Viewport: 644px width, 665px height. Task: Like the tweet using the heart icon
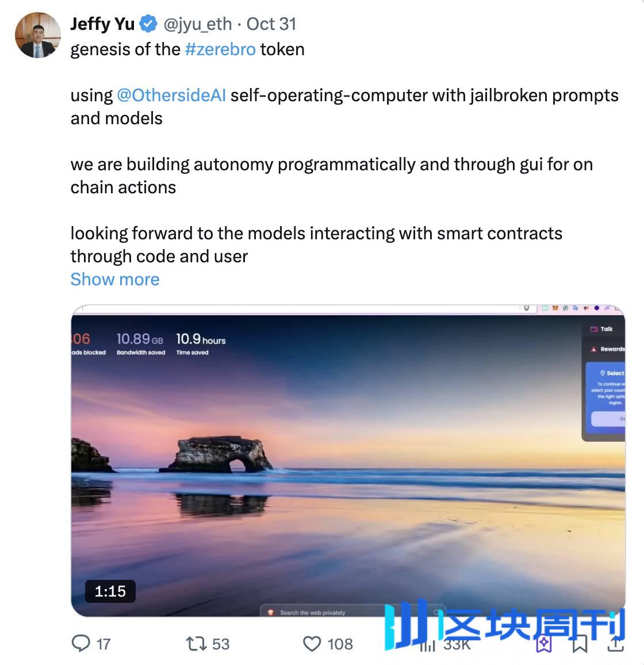pos(312,644)
